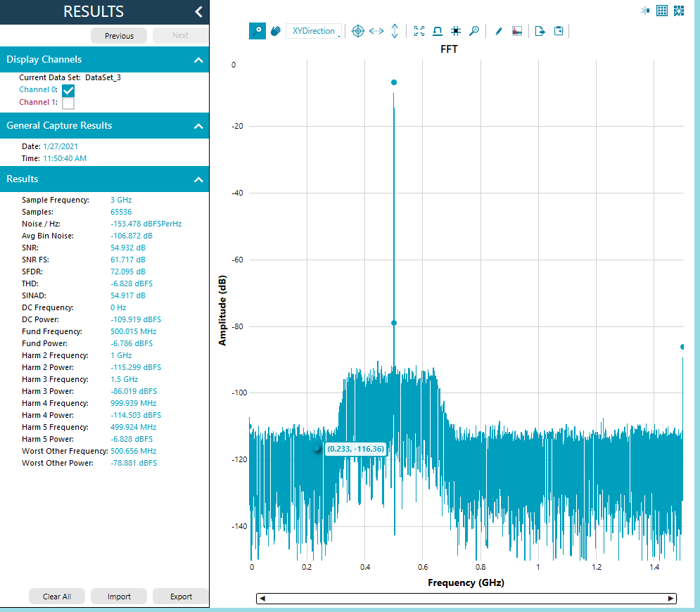The image size is (700, 612).
Task: Click the Next button
Action: click(180, 36)
